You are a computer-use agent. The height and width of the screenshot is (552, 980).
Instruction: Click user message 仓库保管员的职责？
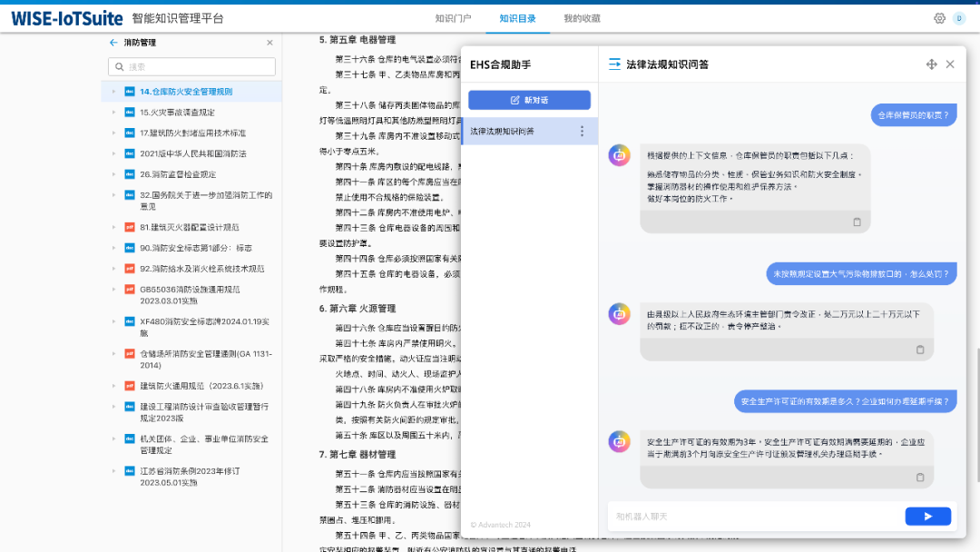914,115
